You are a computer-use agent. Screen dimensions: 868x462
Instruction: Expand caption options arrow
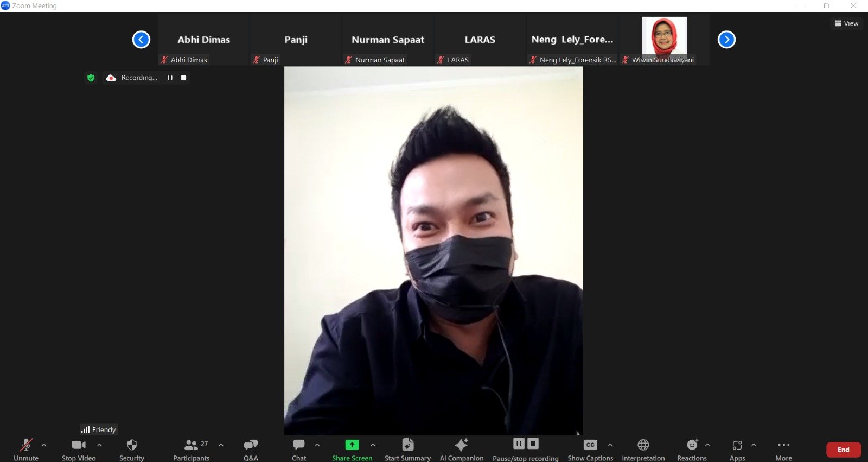pyautogui.click(x=610, y=445)
